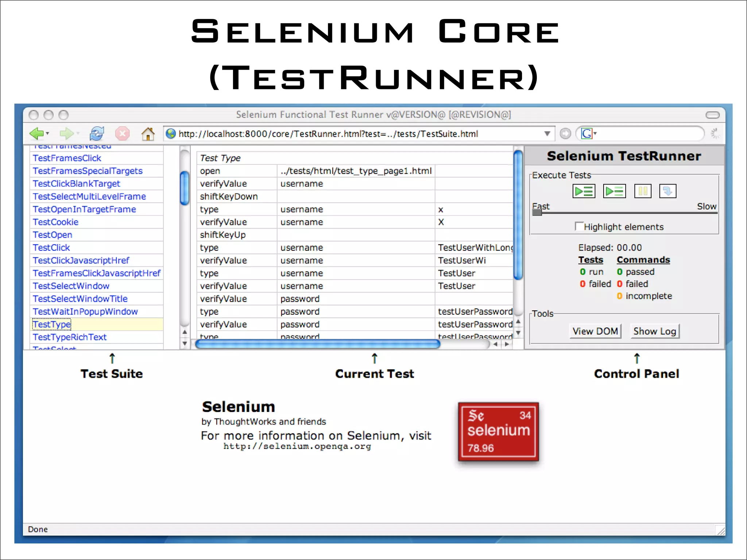Click 'Done' in status bar

(x=38, y=529)
